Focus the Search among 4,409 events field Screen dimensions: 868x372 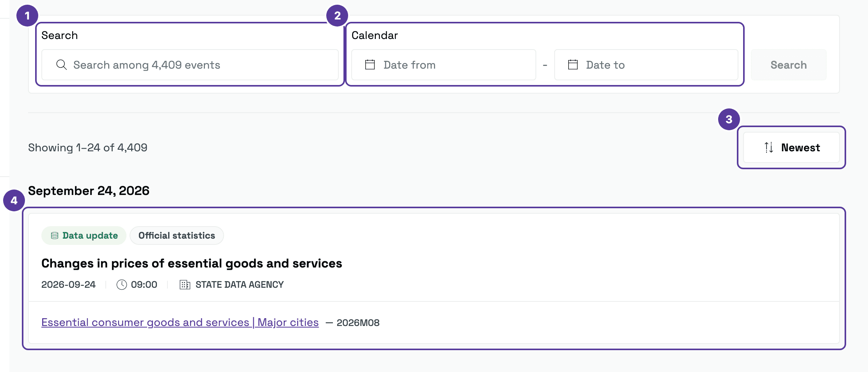coord(190,65)
